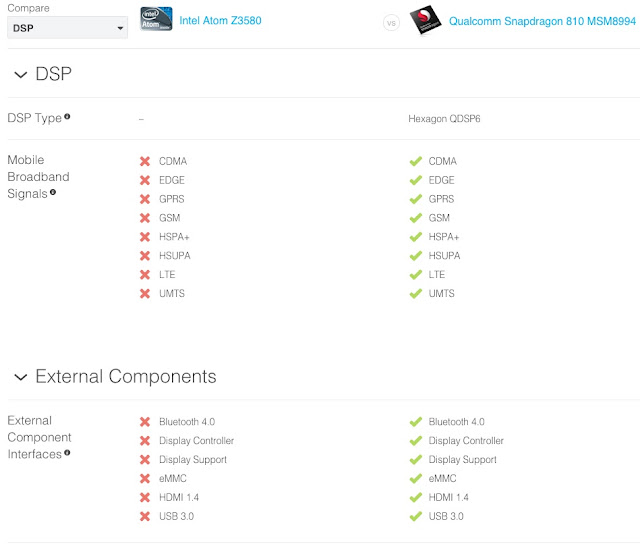Viewport: 640px width, 544px height.
Task: Click the green check beside Snapdragon HSPA+
Action: [x=416, y=237]
